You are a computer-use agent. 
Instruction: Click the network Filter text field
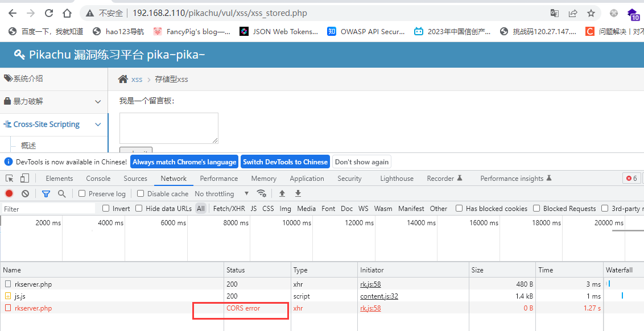(x=48, y=209)
